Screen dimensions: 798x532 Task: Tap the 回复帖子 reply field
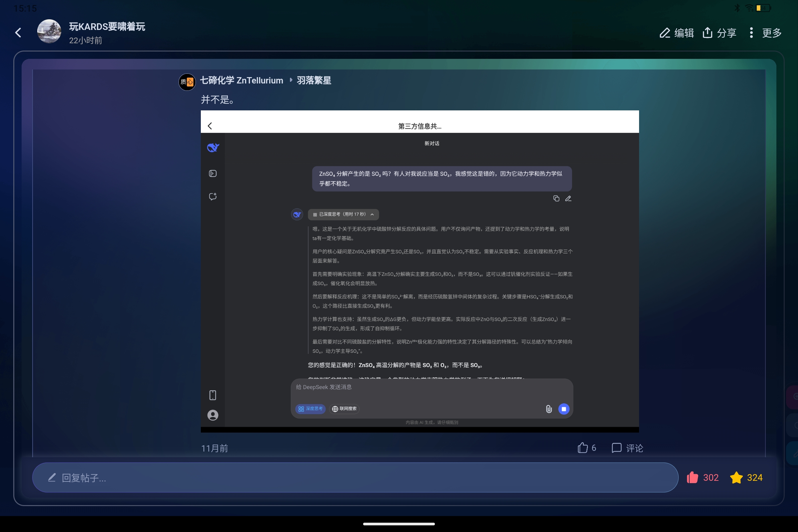click(x=355, y=478)
